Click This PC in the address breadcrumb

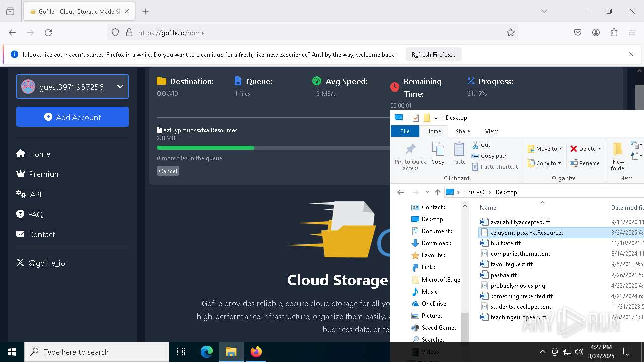tap(474, 192)
